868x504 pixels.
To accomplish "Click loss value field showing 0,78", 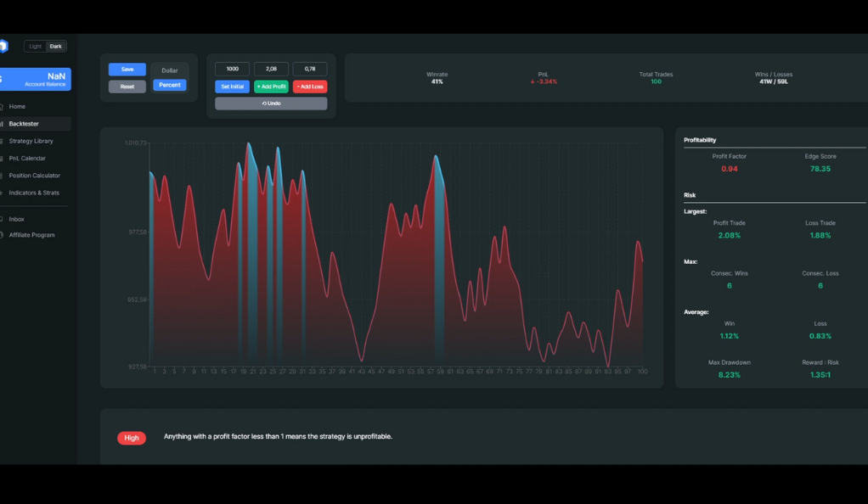I will pyautogui.click(x=310, y=70).
